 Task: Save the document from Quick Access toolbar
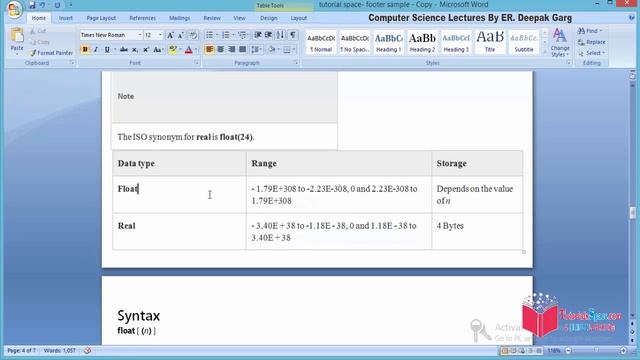(32, 5)
